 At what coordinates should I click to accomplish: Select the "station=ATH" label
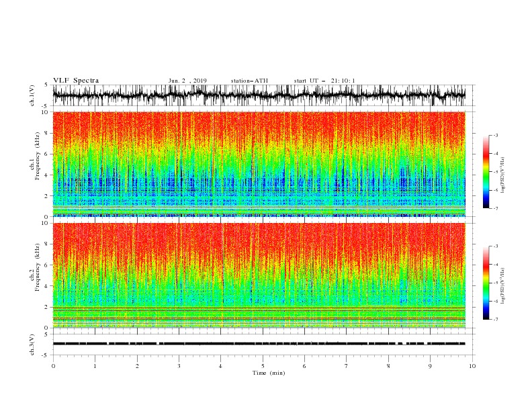click(249, 81)
